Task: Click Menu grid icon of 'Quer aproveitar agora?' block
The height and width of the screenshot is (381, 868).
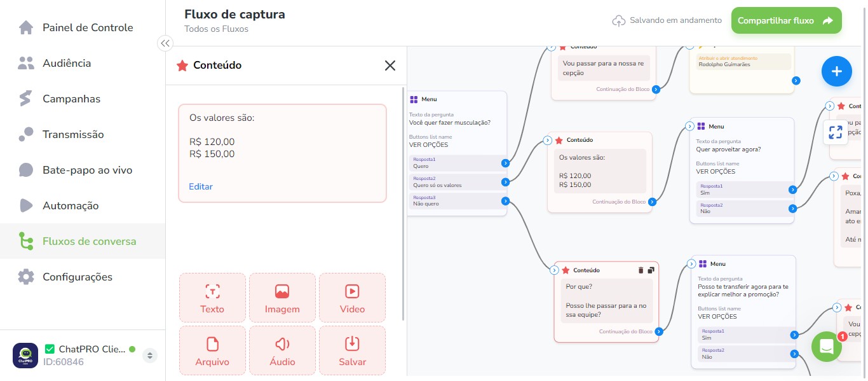Action: [x=702, y=127]
